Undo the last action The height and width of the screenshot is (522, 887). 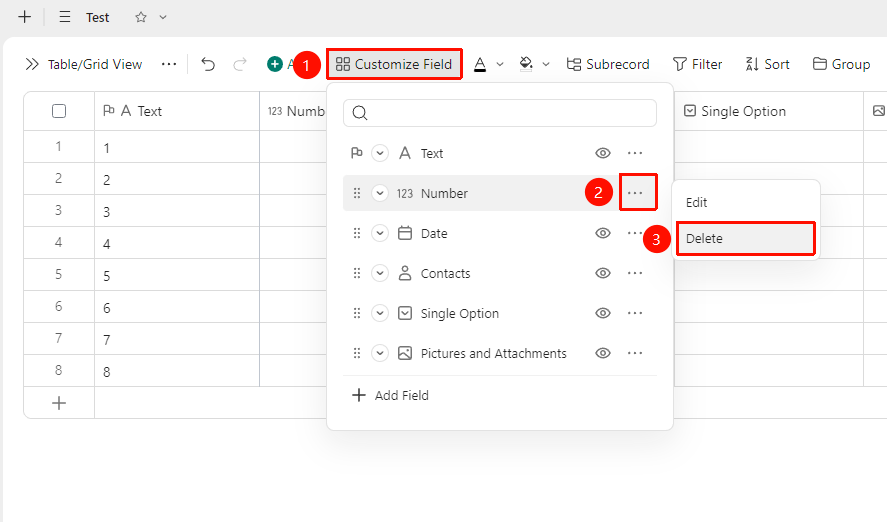pyautogui.click(x=208, y=64)
